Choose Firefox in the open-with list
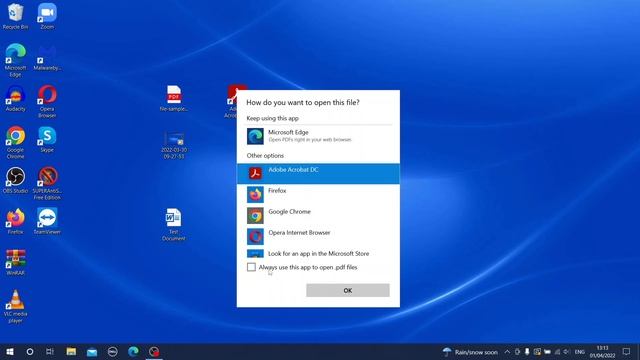Viewport: 640px width, 360px height. tap(318, 194)
